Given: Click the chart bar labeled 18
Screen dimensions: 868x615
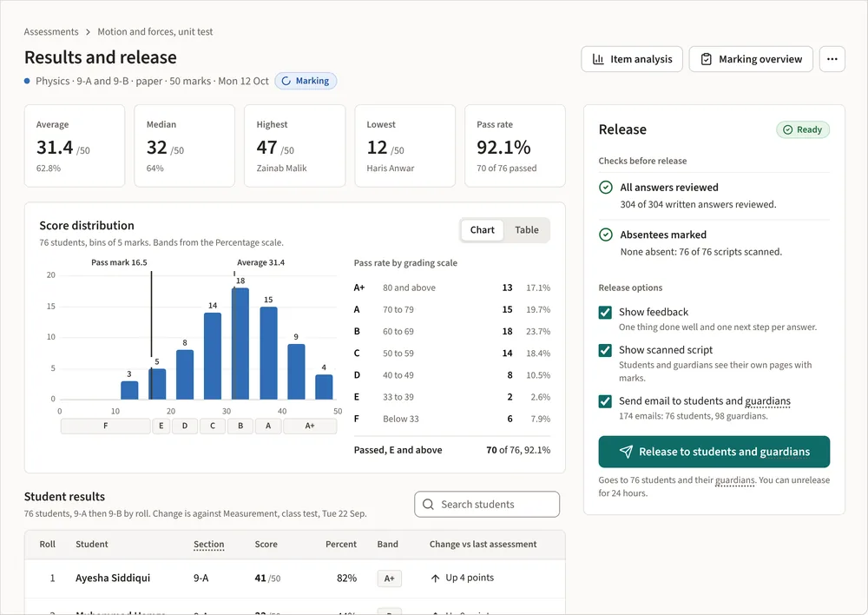Looking at the screenshot, I should tap(240, 343).
